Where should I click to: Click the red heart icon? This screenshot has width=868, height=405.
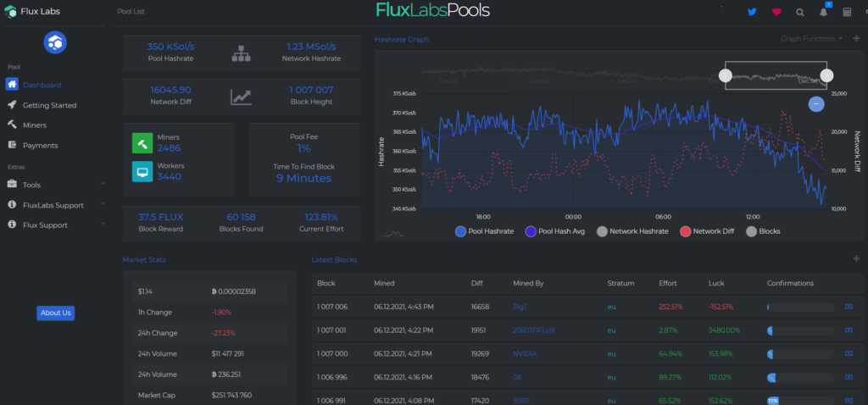point(776,12)
